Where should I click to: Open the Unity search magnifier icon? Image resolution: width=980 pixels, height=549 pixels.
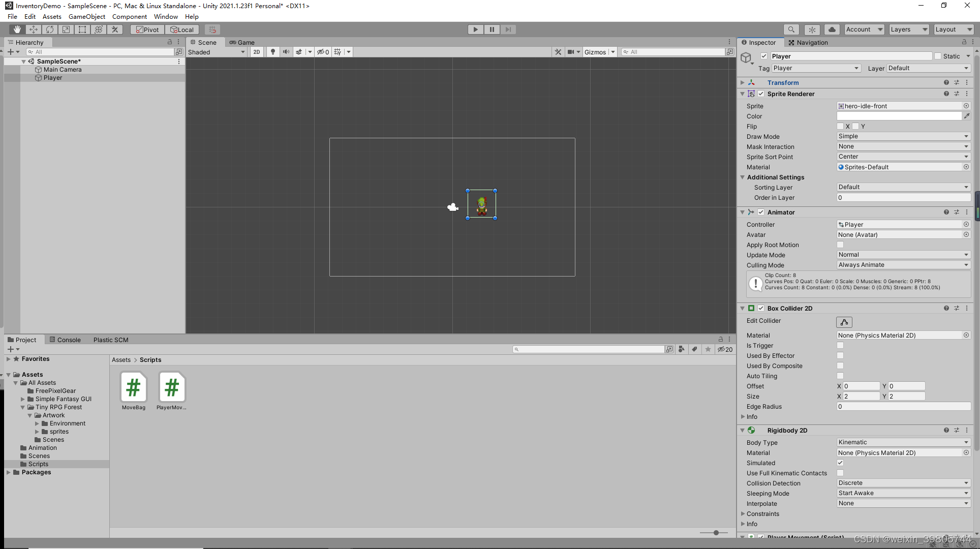tap(791, 29)
